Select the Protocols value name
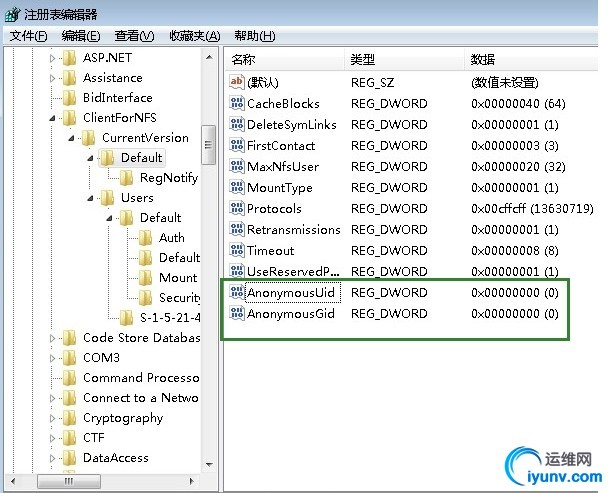Viewport: 608px width, 493px height. (x=274, y=209)
